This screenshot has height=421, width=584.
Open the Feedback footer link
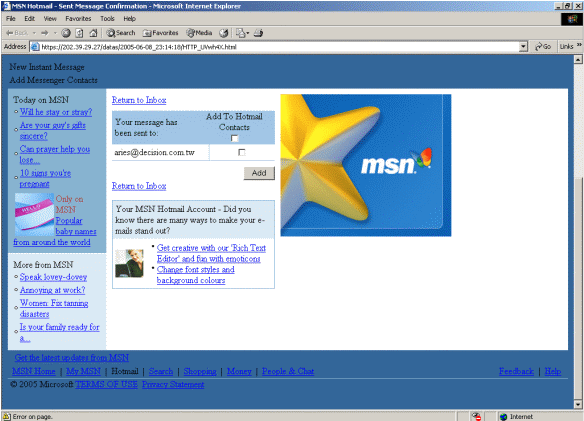516,371
